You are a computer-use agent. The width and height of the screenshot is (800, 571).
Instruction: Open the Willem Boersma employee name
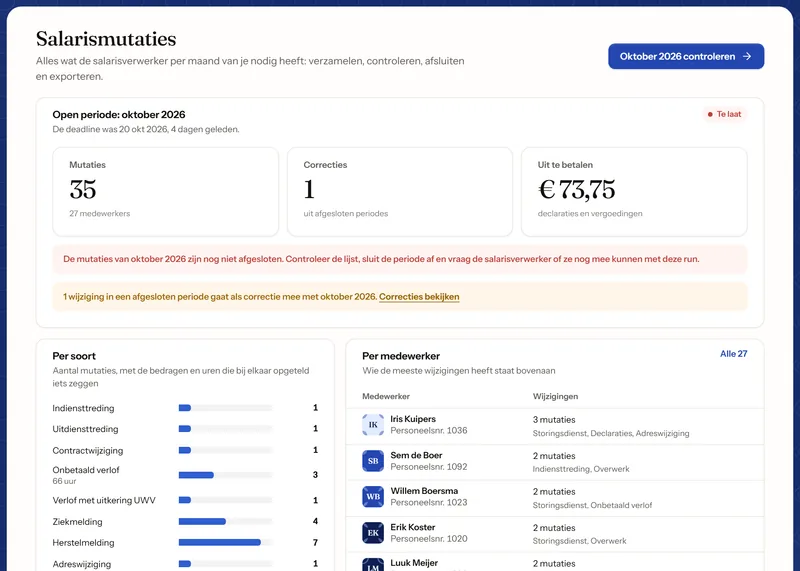click(x=424, y=491)
